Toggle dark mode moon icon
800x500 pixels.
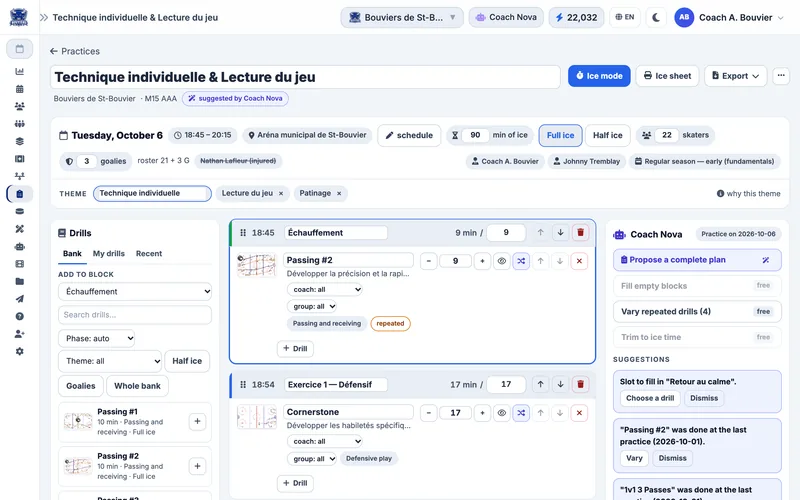[x=656, y=17]
